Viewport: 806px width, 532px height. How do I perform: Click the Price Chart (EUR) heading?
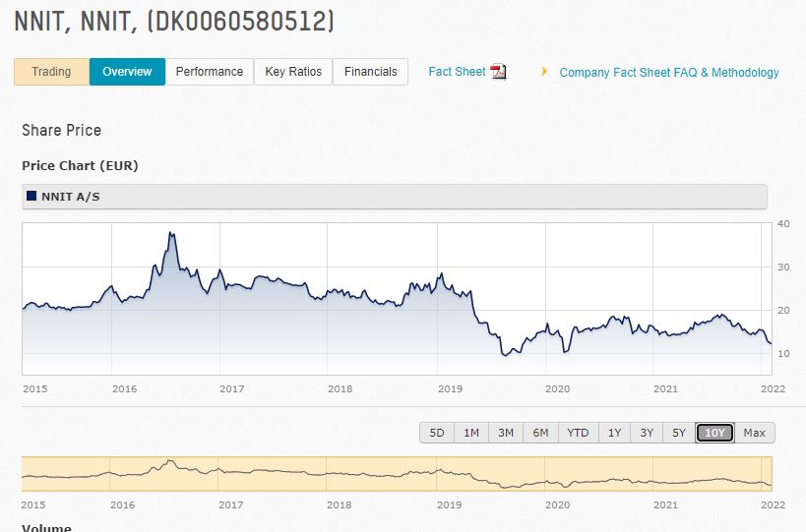coord(80,166)
